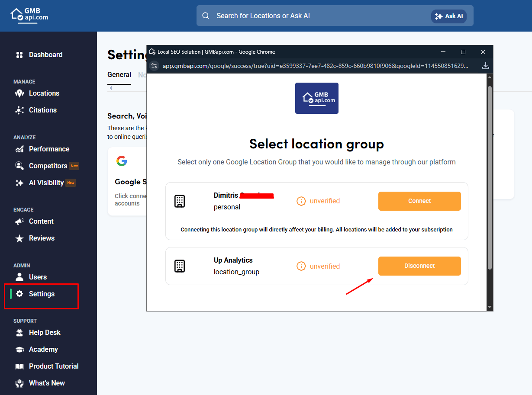
Task: Click the Google logo on settings card
Action: pos(122,161)
